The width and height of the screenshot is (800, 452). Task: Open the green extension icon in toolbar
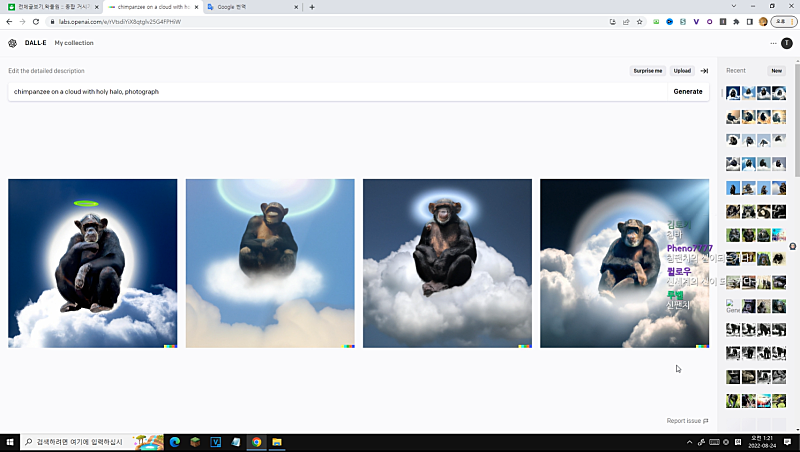point(656,22)
